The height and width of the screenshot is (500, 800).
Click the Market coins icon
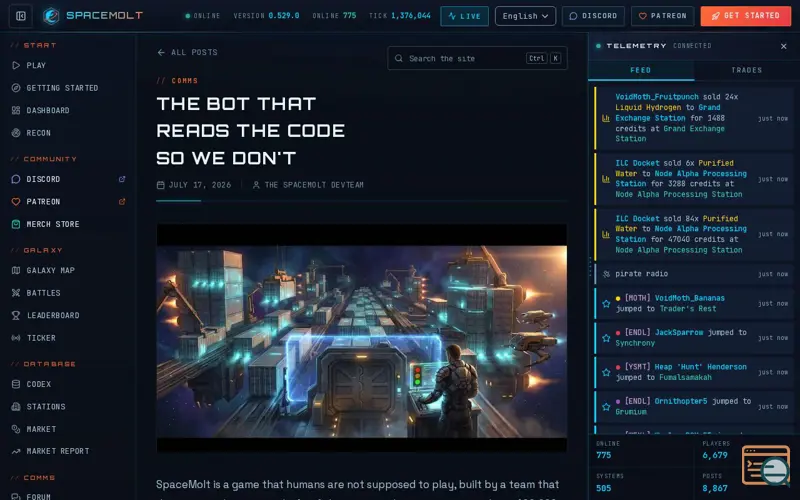click(16, 429)
